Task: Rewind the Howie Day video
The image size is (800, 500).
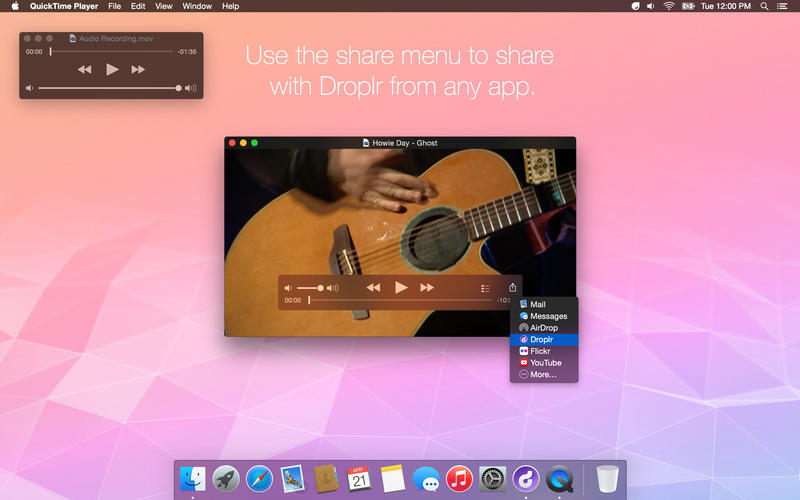Action: 373,287
